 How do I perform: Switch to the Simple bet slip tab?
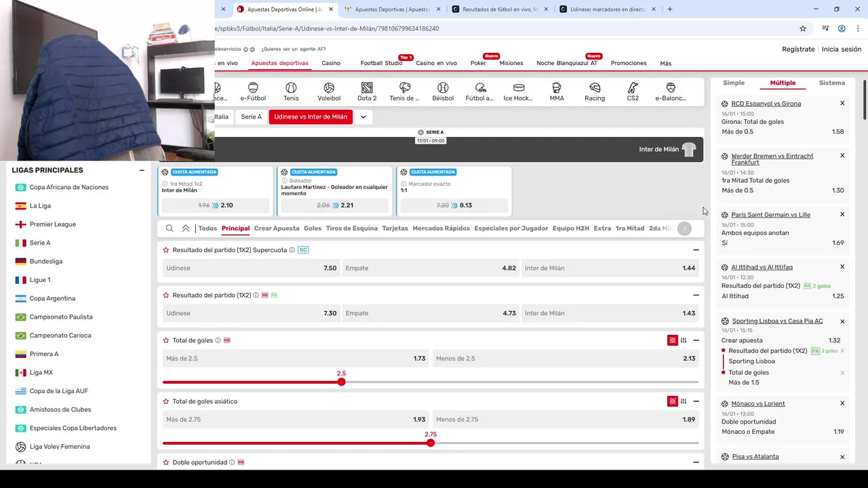click(734, 83)
